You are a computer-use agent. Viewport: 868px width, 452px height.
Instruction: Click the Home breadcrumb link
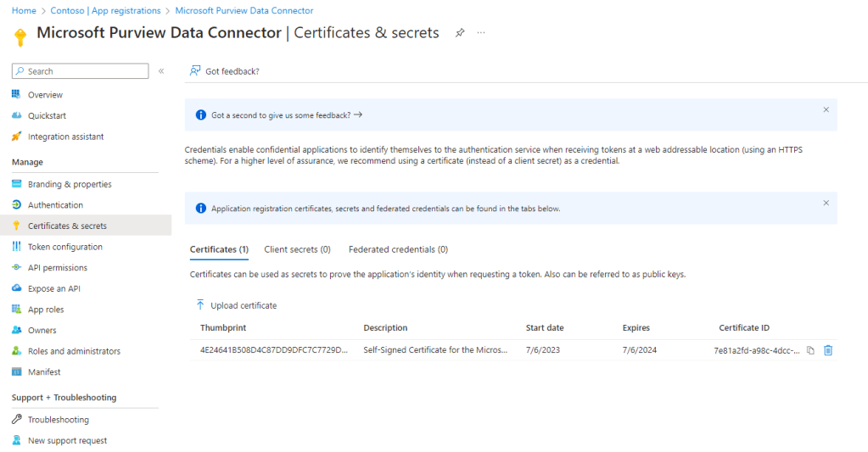24,11
